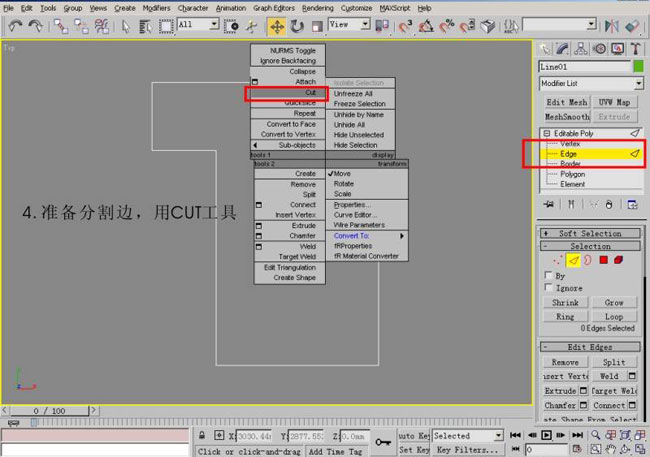
Task: Select Vertex sub-object selection icon
Action: (x=558, y=260)
